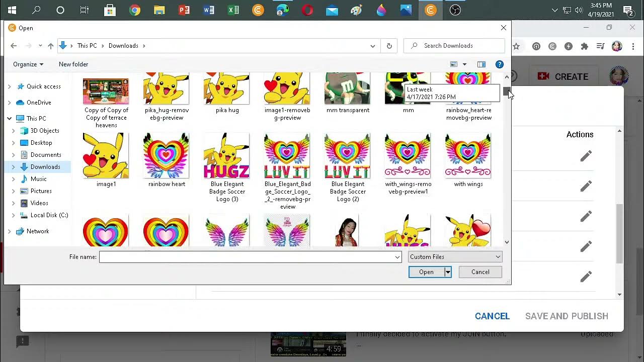Open Paint from the taskbar
The width and height of the screenshot is (644, 362).
pos(357,10)
